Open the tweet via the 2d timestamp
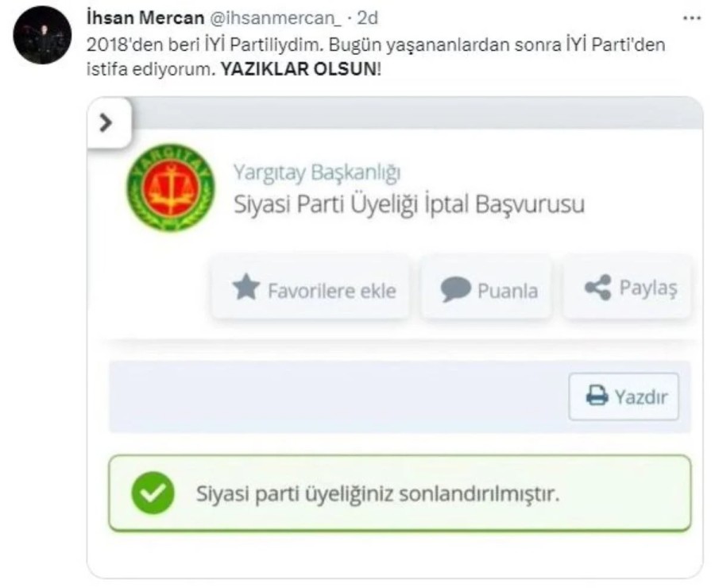This screenshot has height=588, width=715. [367, 17]
